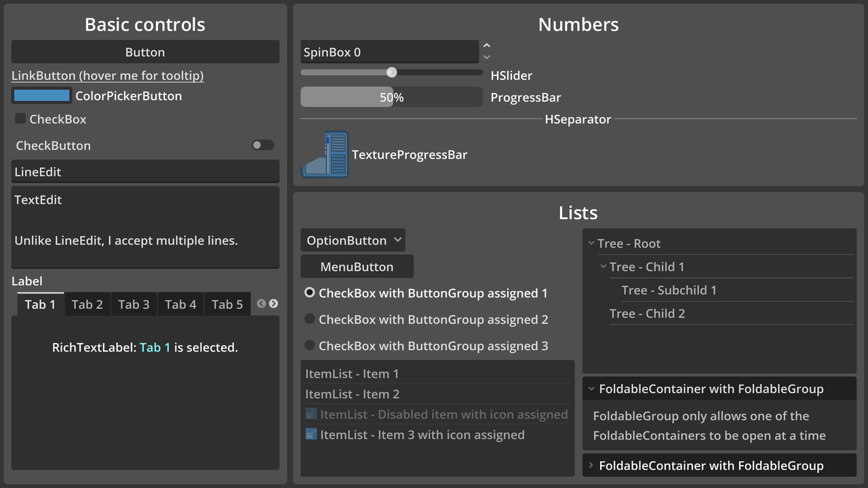Viewport: 868px width, 488px height.
Task: Click the LinkButton hyperlink
Action: coord(107,75)
